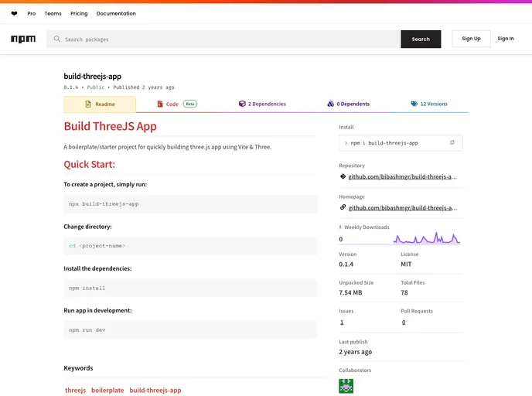The width and height of the screenshot is (532, 396).
Task: Open the Documentation link
Action: (116, 14)
